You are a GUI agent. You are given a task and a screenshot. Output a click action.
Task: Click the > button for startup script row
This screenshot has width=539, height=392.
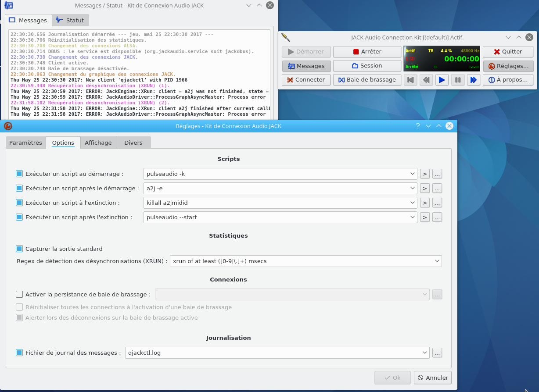tap(424, 174)
